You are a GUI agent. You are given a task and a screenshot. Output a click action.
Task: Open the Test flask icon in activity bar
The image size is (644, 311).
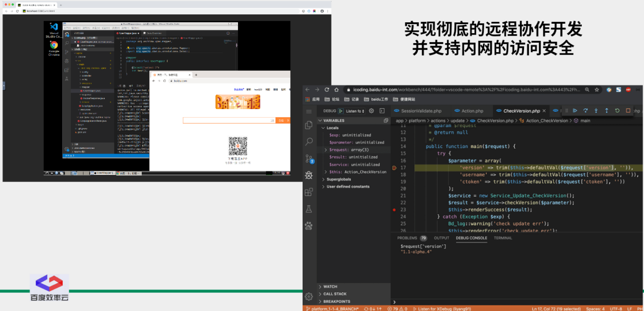click(309, 209)
